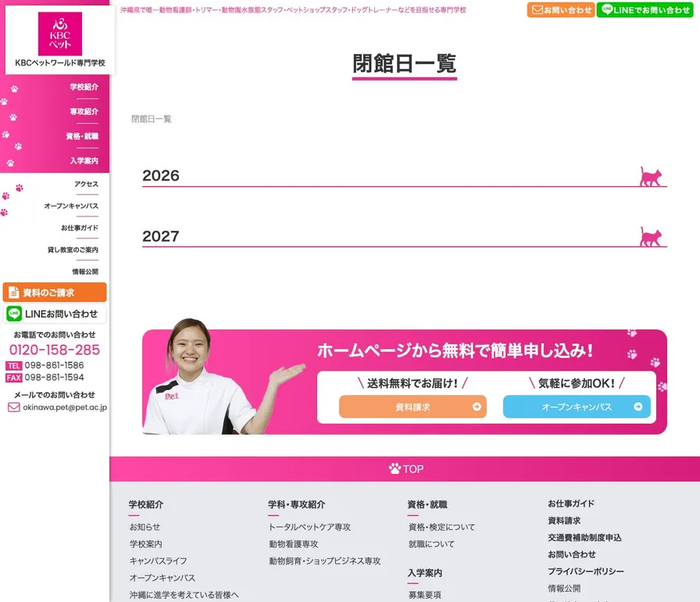Open オープンキャンパス in the sidebar
700x602 pixels.
point(71,206)
